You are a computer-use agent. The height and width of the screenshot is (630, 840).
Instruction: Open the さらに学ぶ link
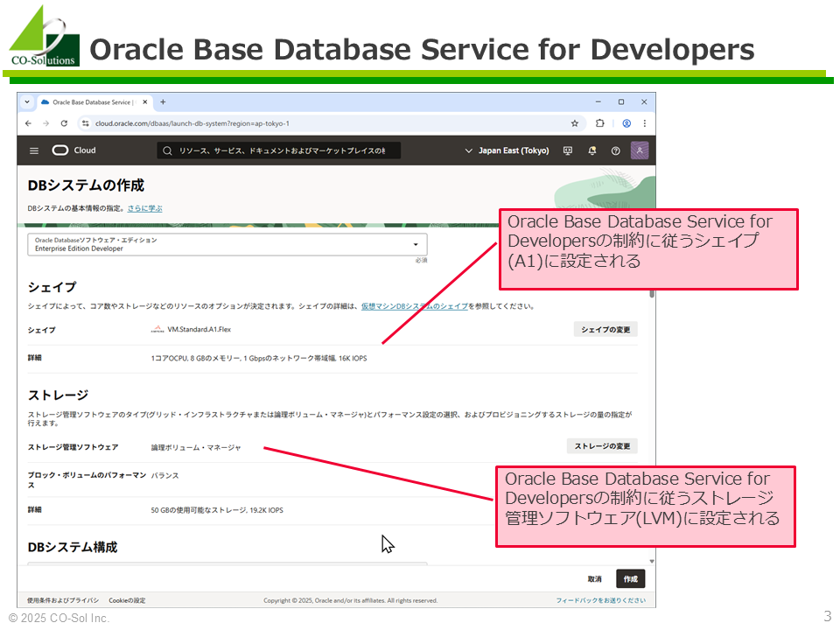point(144,208)
